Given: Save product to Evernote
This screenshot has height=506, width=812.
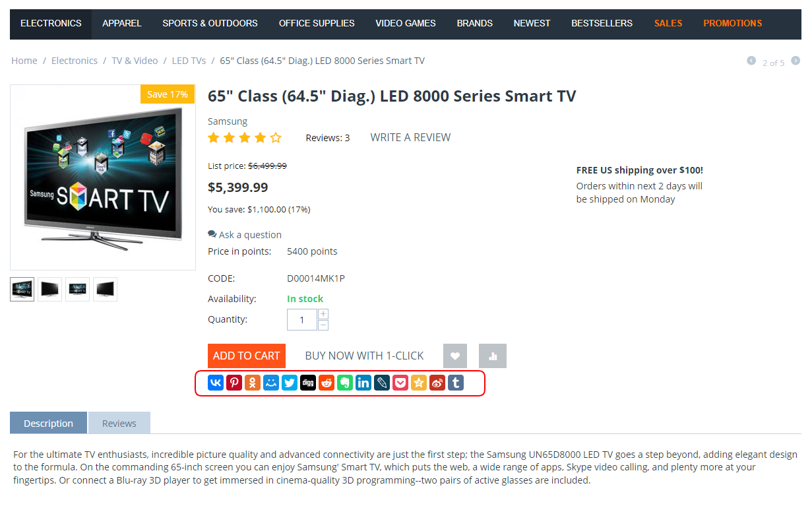Looking at the screenshot, I should (x=345, y=383).
